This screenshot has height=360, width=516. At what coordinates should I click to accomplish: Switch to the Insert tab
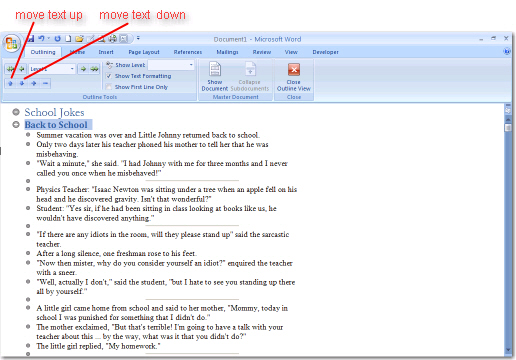tap(106, 52)
